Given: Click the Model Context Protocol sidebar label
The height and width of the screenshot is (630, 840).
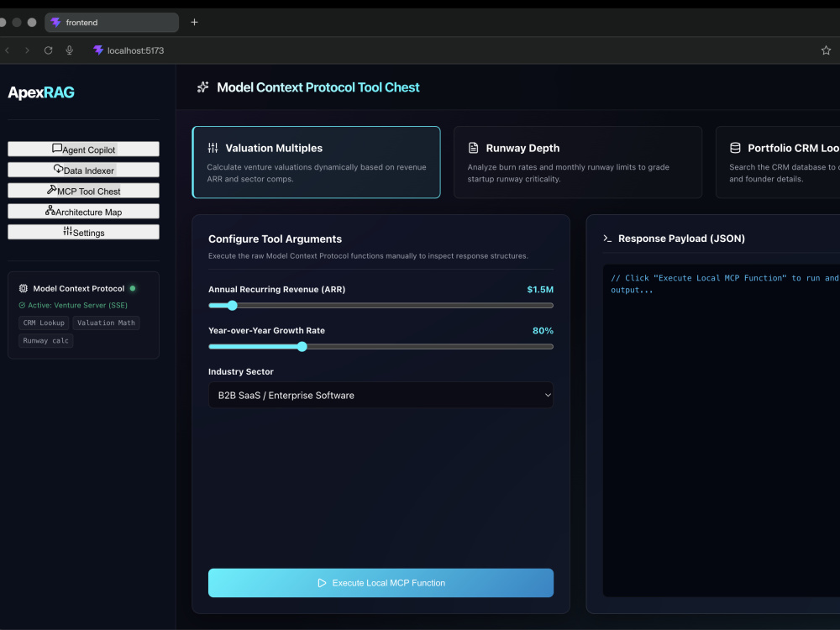Looking at the screenshot, I should point(79,288).
